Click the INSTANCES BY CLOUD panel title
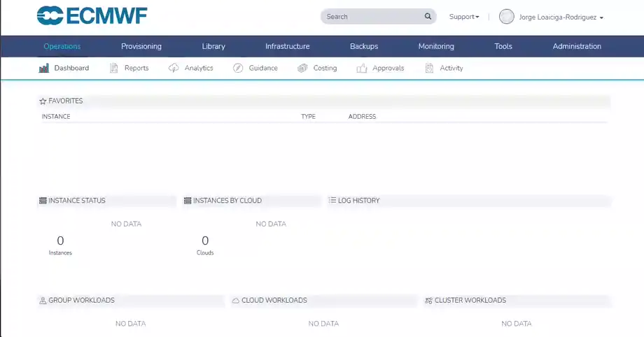The height and width of the screenshot is (337, 644). (227, 201)
